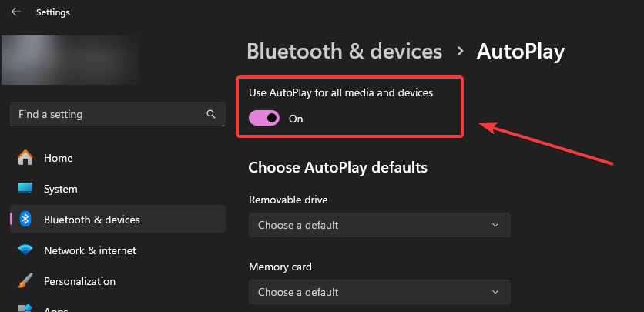Turn off the AutoPlay toggle switch
The width and height of the screenshot is (644, 312).
264,119
